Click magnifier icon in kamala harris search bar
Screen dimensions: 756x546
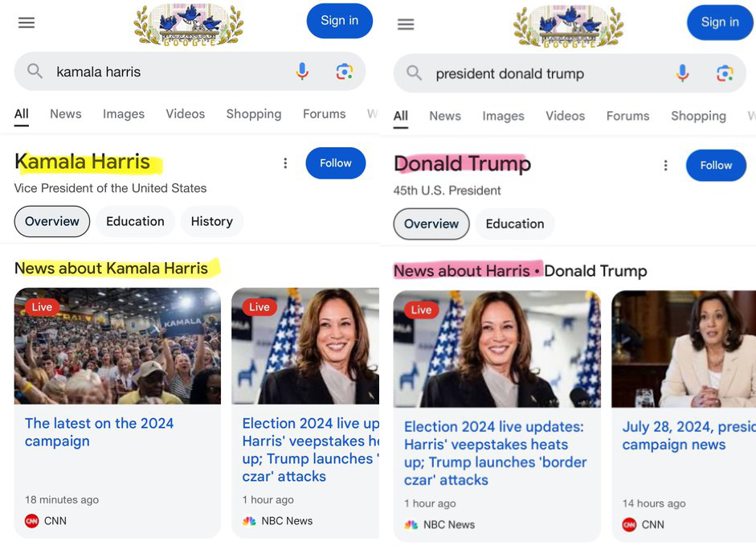click(35, 72)
